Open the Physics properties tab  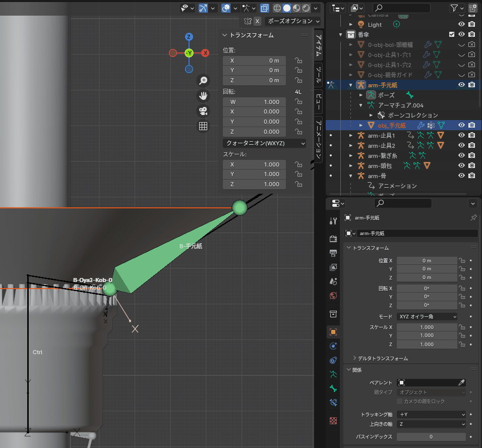coord(333,346)
